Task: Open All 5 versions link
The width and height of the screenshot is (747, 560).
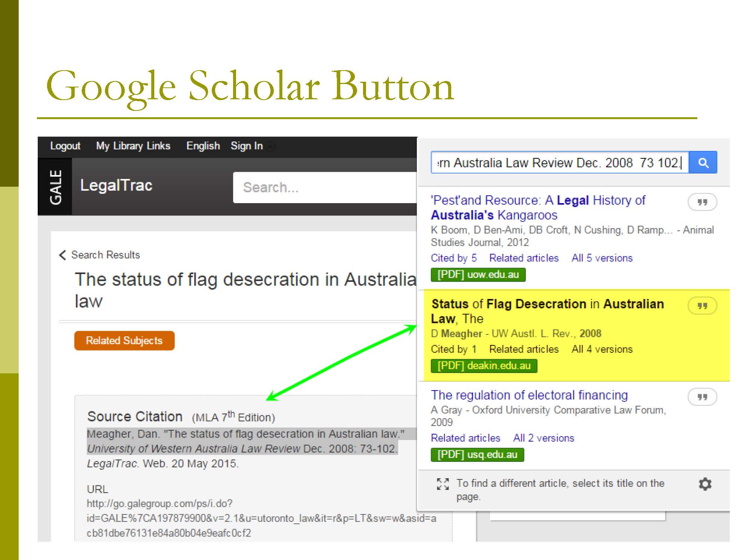Action: (602, 258)
